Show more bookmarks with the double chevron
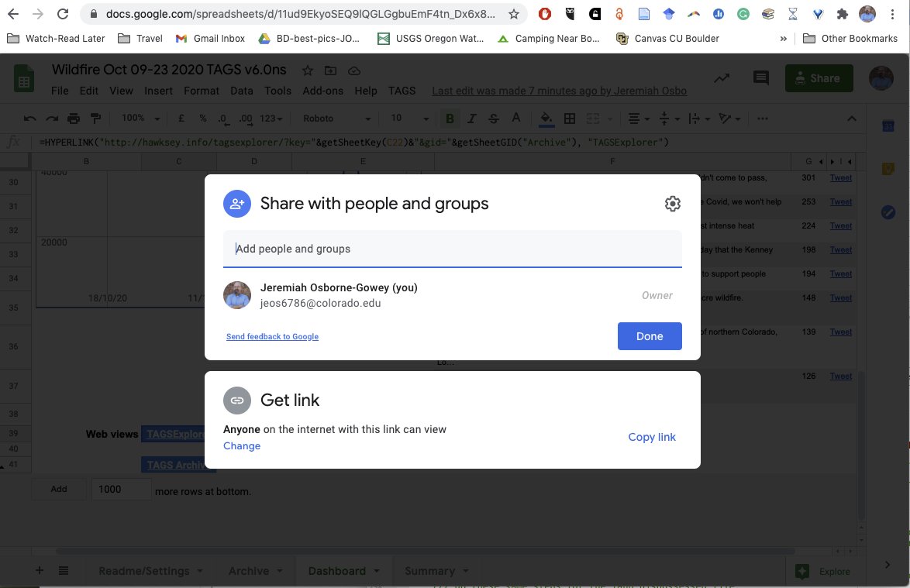Viewport: 910px width, 588px height. (783, 38)
